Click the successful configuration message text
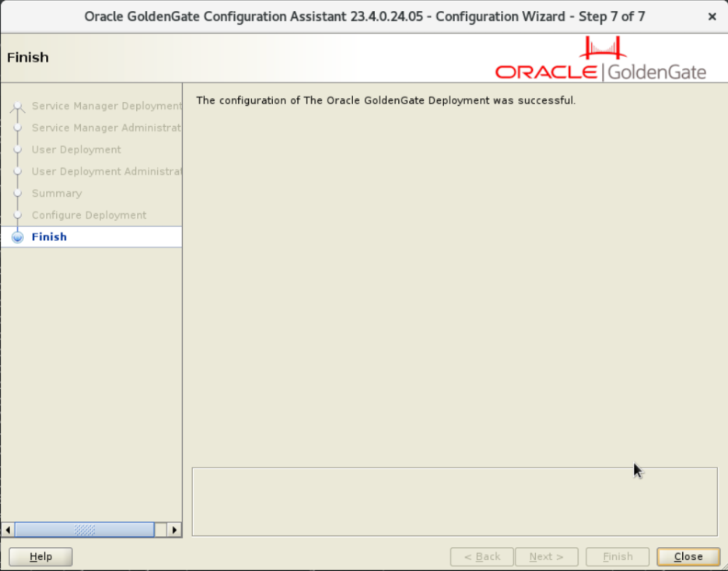 (386, 100)
